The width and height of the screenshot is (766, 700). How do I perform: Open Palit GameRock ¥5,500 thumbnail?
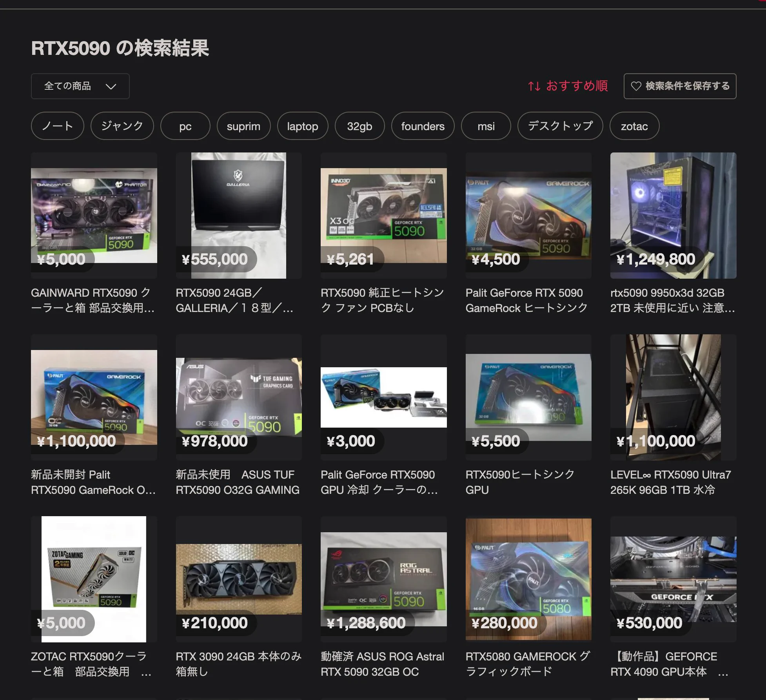528,397
